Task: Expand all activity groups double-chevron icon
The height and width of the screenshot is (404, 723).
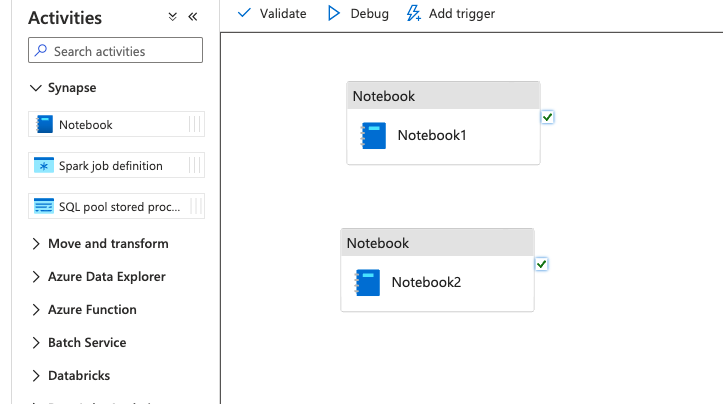Action: (x=172, y=17)
